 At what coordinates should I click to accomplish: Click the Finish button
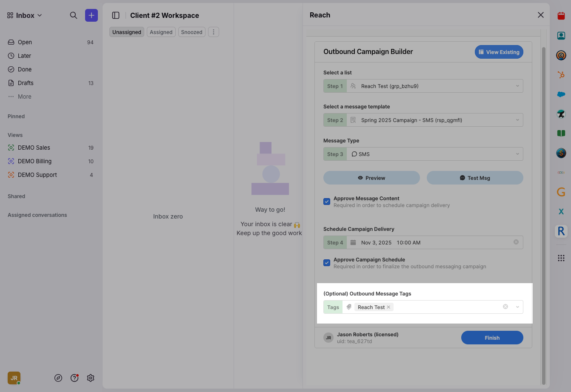coord(492,338)
